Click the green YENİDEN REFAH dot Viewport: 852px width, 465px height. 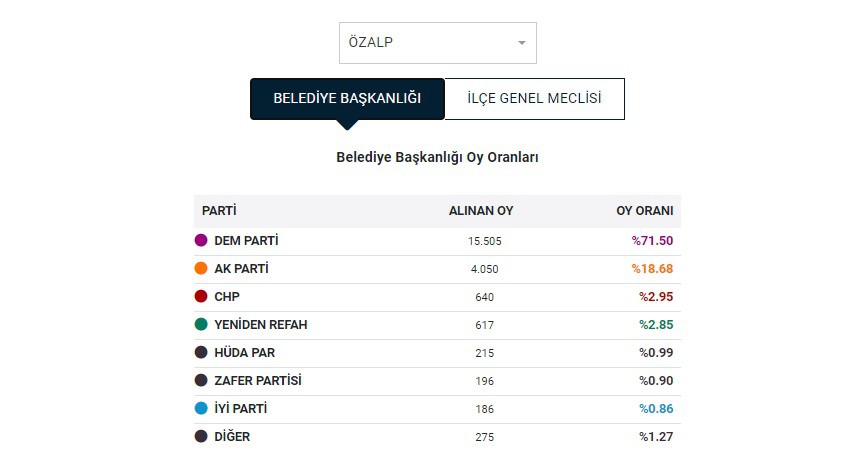point(201,324)
